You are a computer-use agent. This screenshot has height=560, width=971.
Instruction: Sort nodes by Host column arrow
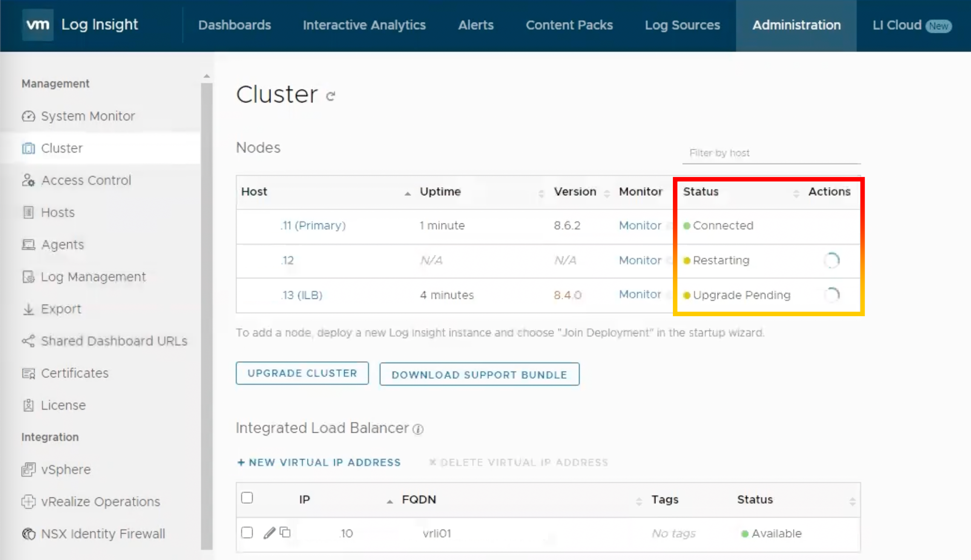(408, 194)
